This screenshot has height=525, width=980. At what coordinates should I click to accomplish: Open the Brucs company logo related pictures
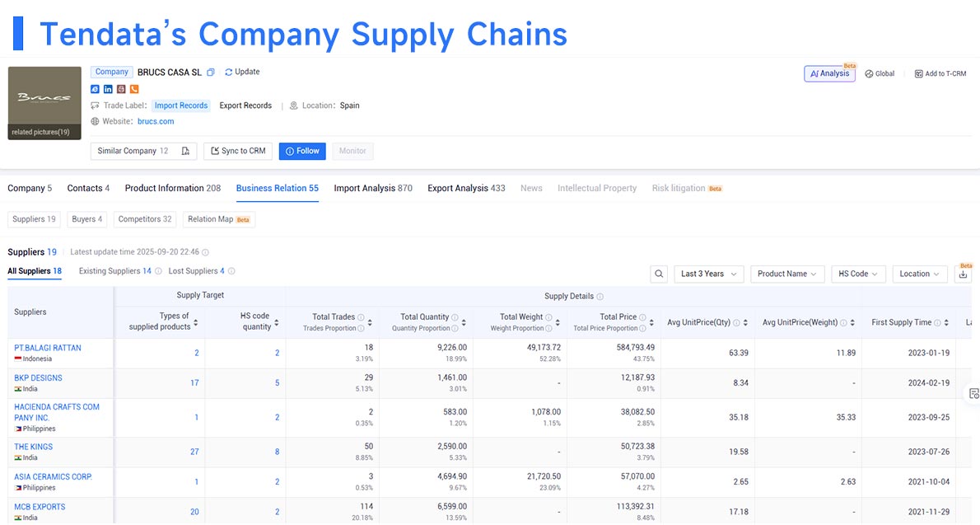click(44, 103)
